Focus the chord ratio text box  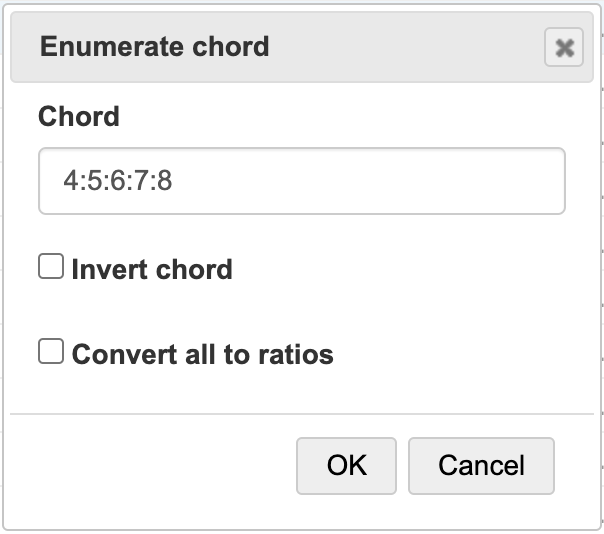(301, 181)
